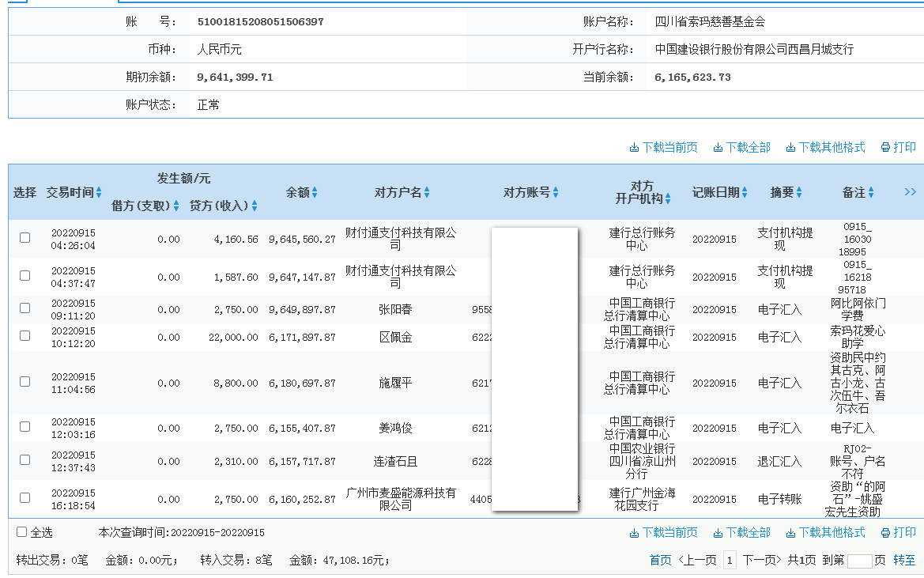Click summary cell 电子转账
Image resolution: width=924 pixels, height=578 pixels.
779,499
